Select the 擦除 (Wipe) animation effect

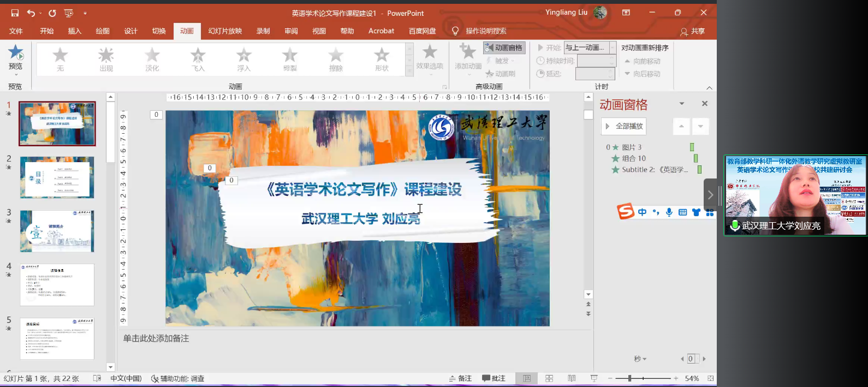pos(336,59)
